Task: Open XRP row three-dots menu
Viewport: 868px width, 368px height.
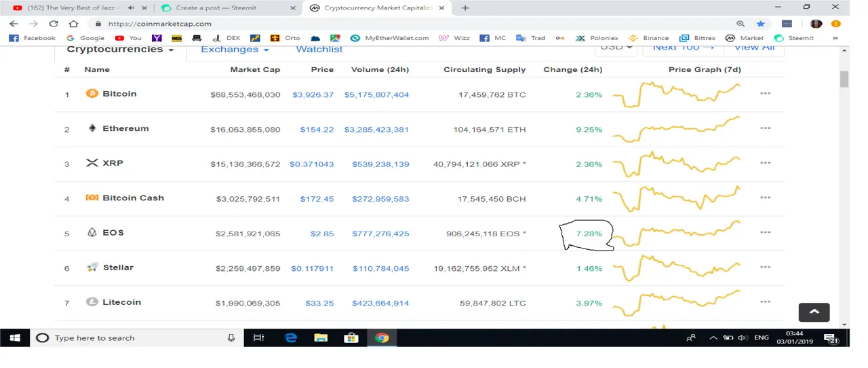Action: [766, 163]
